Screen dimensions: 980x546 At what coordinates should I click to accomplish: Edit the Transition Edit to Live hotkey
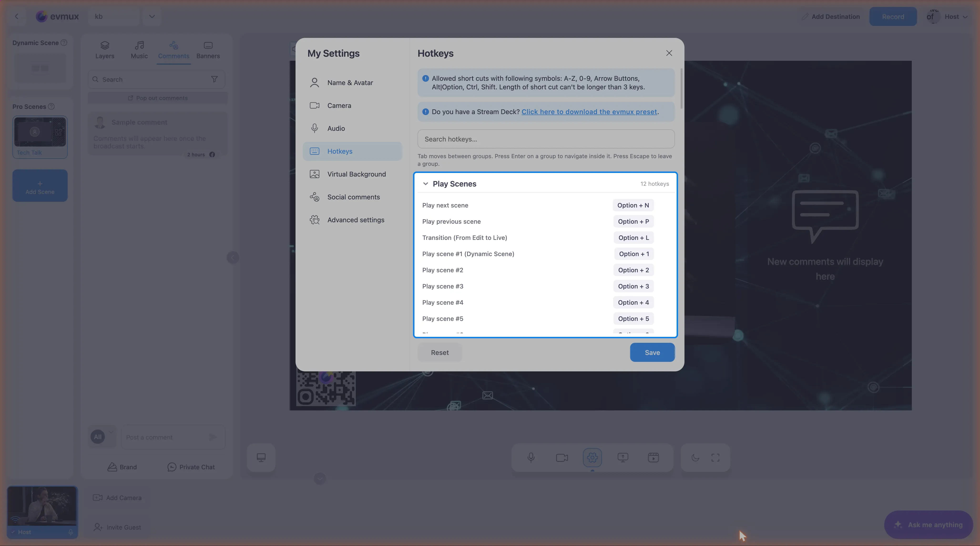coord(633,238)
